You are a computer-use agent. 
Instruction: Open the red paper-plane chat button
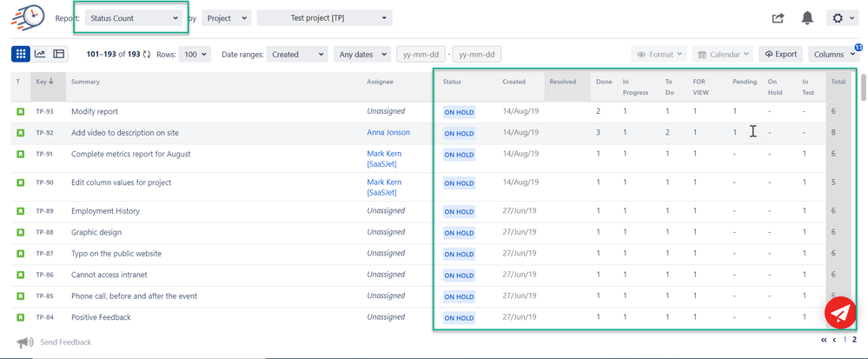click(x=840, y=314)
